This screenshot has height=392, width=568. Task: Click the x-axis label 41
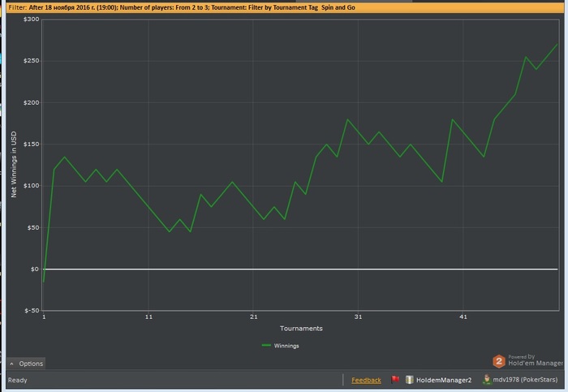[x=463, y=317]
